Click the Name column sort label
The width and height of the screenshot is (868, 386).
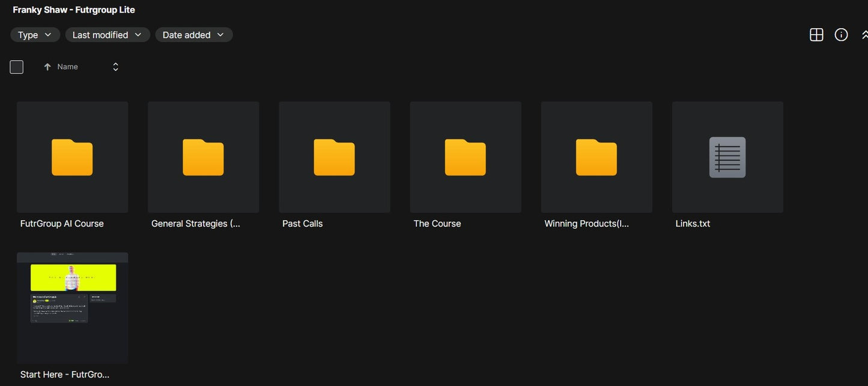[67, 67]
